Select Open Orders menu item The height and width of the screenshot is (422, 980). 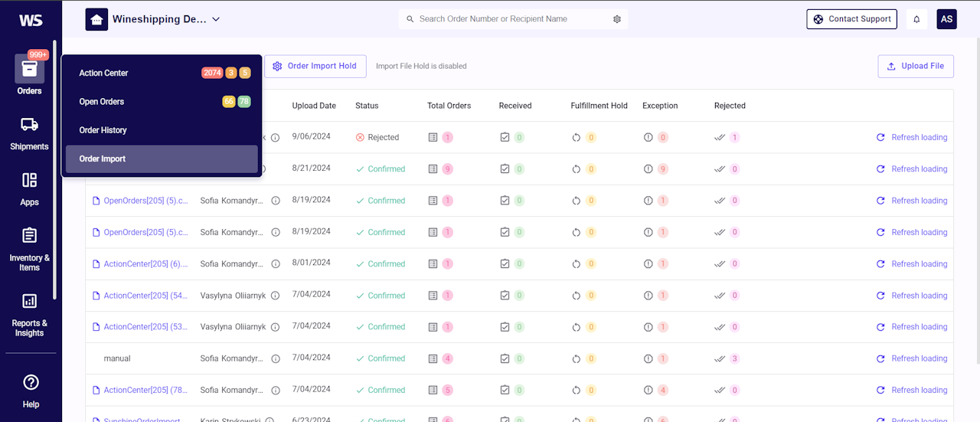click(102, 101)
